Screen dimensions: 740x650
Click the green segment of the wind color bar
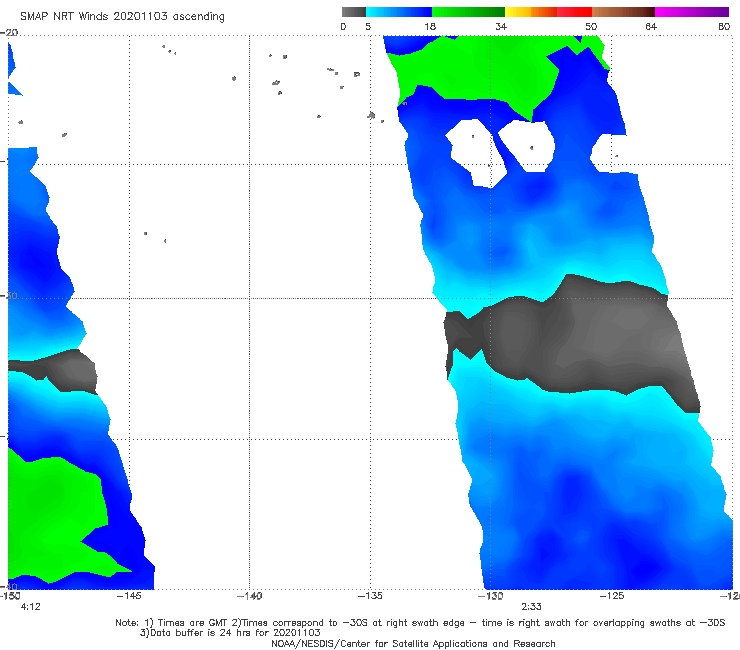[468, 12]
